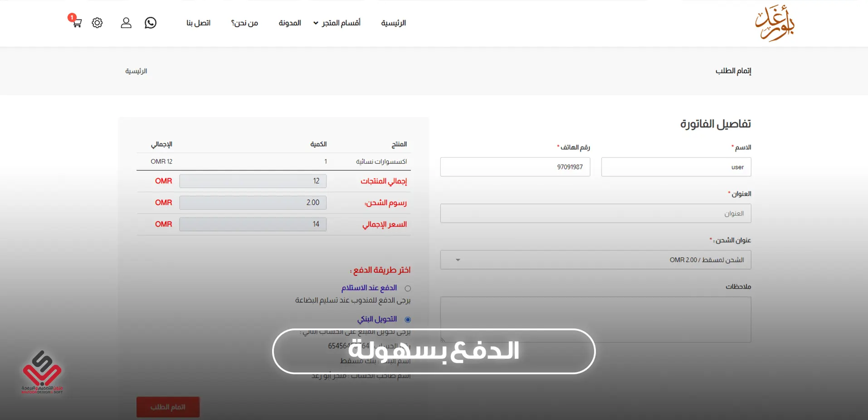Click اتصل بنا navigation link
The image size is (868, 420).
click(198, 23)
